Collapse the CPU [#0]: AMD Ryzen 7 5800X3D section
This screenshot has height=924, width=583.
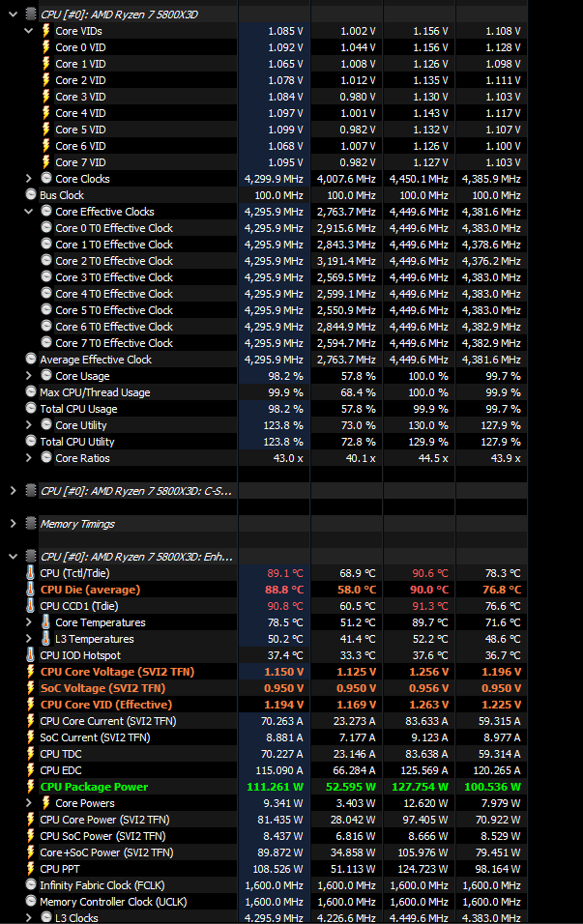coord(13,14)
